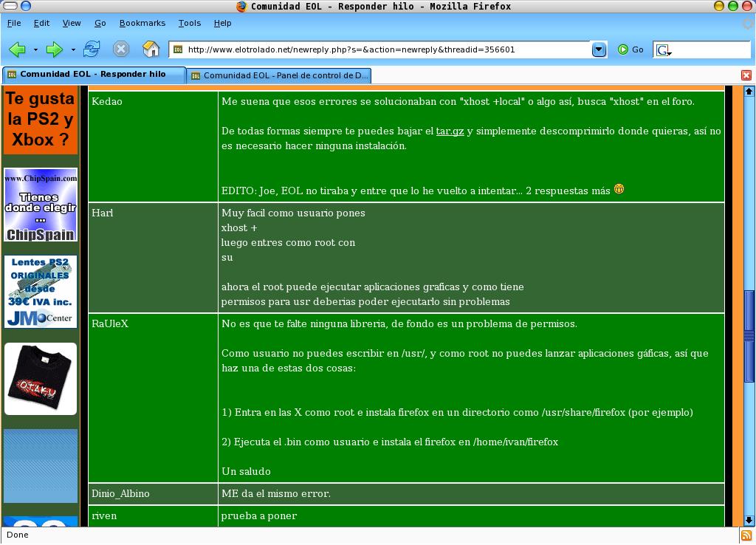Image resolution: width=756 pixels, height=545 pixels.
Task: Click the line 'Muy facil como usuario pones'
Action: 293,213
